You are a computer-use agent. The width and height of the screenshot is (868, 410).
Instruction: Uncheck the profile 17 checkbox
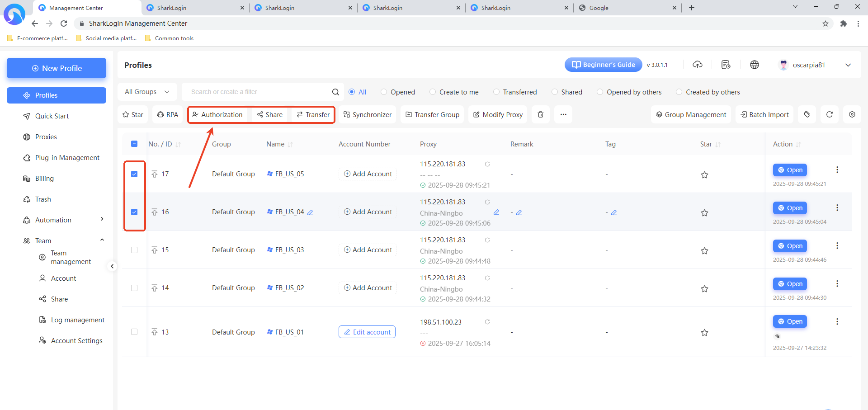(x=134, y=174)
